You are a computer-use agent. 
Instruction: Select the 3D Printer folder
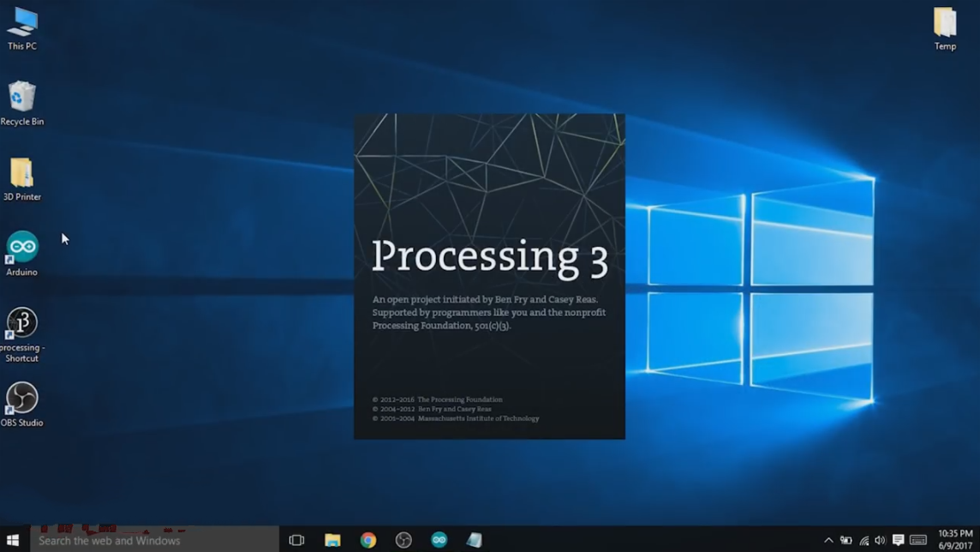click(22, 179)
